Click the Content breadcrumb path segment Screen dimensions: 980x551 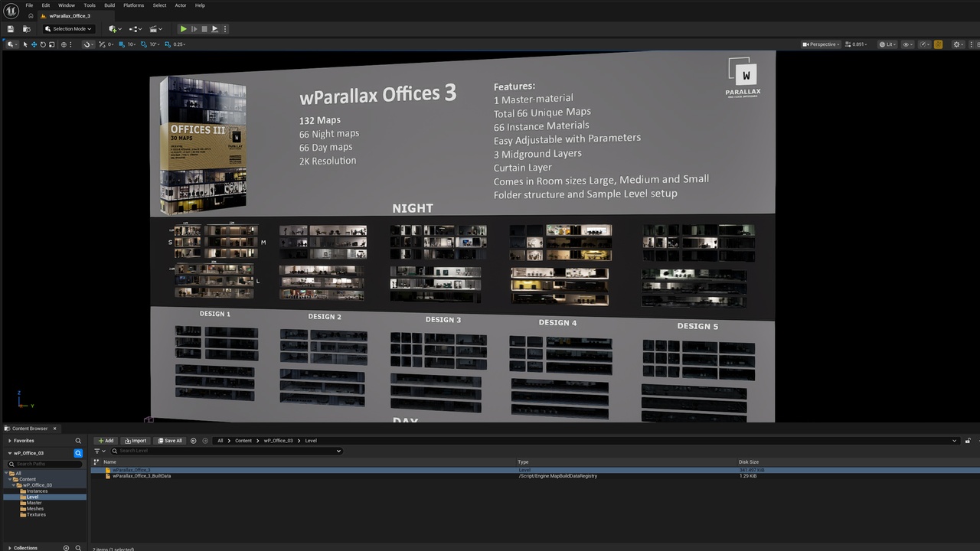pyautogui.click(x=243, y=441)
